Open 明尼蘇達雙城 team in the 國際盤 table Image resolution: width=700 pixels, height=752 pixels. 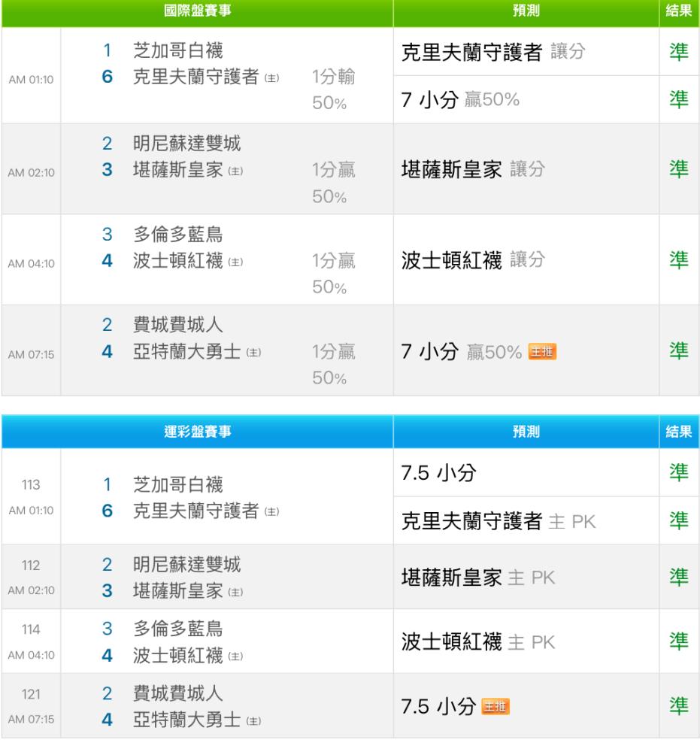click(x=186, y=144)
